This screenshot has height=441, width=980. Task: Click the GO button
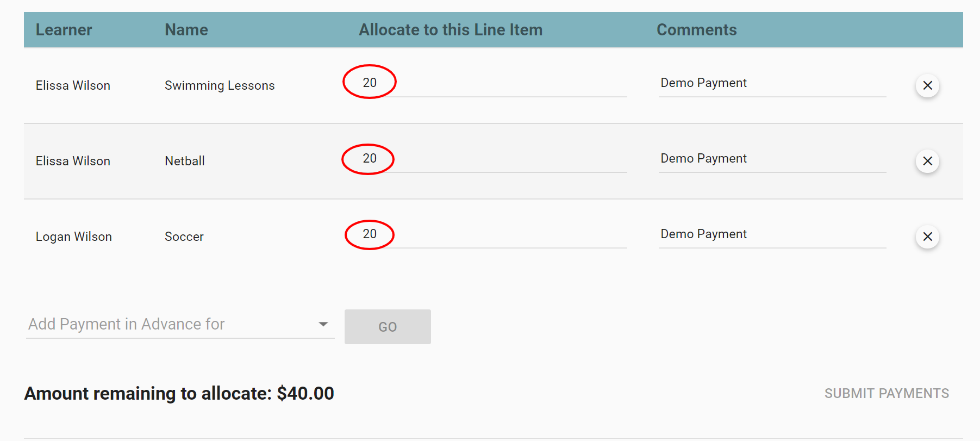pos(387,326)
